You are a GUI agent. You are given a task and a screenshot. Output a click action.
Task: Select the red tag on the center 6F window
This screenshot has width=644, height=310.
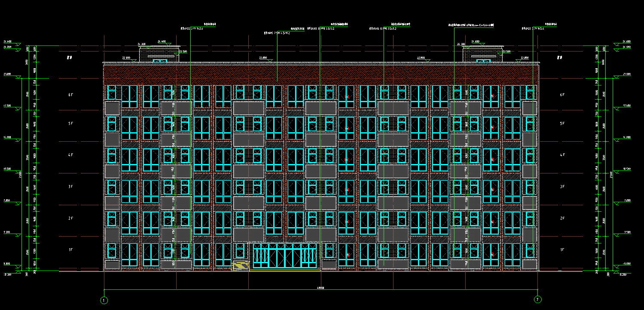[347, 97]
